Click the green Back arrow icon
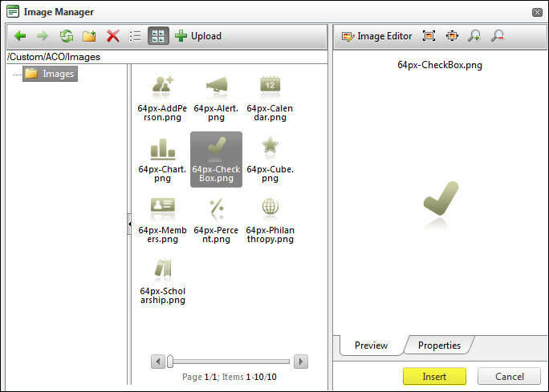The height and width of the screenshot is (392, 549). click(20, 36)
